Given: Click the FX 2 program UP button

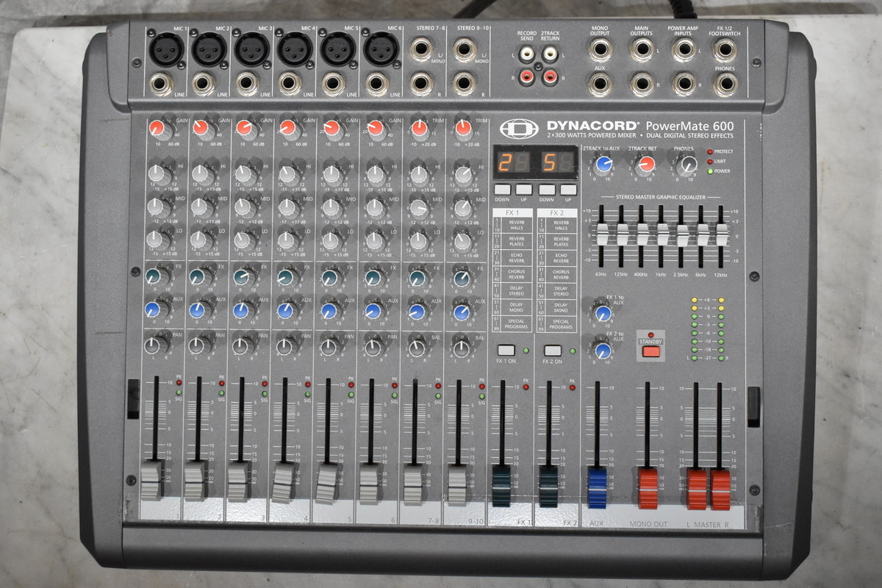Looking at the screenshot, I should 568,189.
